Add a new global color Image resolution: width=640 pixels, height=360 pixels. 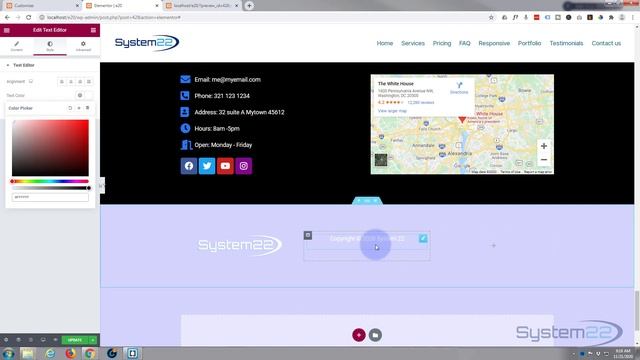tap(79, 108)
